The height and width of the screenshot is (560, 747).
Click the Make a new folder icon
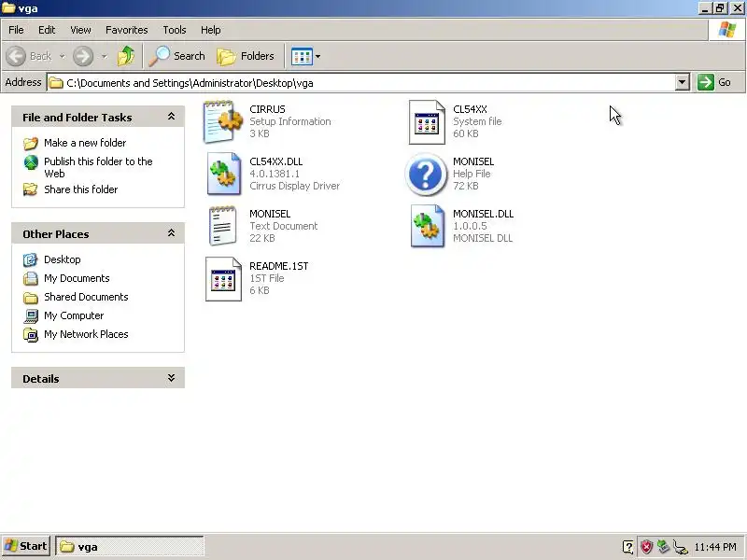tap(31, 143)
